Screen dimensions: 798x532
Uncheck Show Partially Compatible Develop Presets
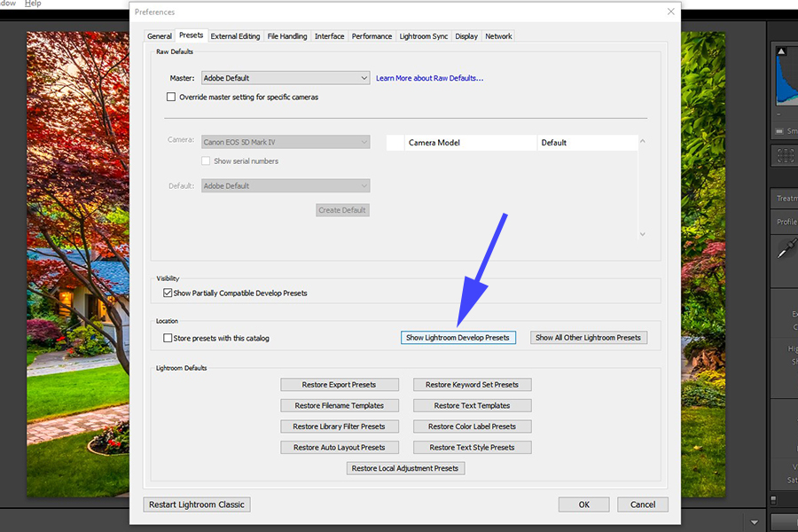point(168,293)
